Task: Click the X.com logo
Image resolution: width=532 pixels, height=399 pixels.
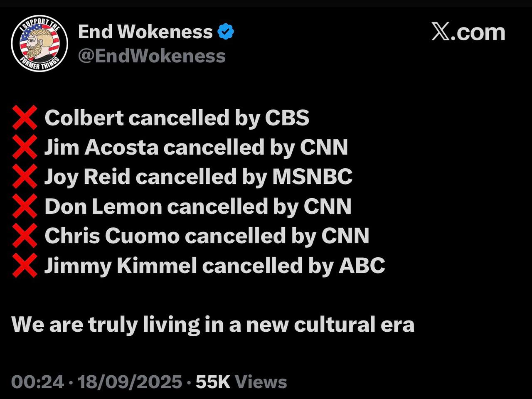Action: pyautogui.click(x=468, y=32)
